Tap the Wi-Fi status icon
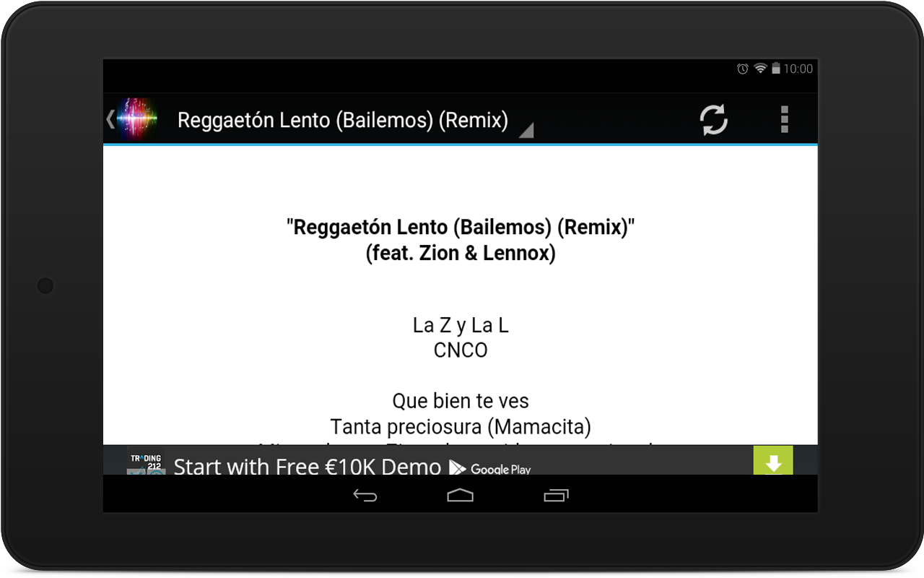The width and height of the screenshot is (924, 578). click(760, 69)
